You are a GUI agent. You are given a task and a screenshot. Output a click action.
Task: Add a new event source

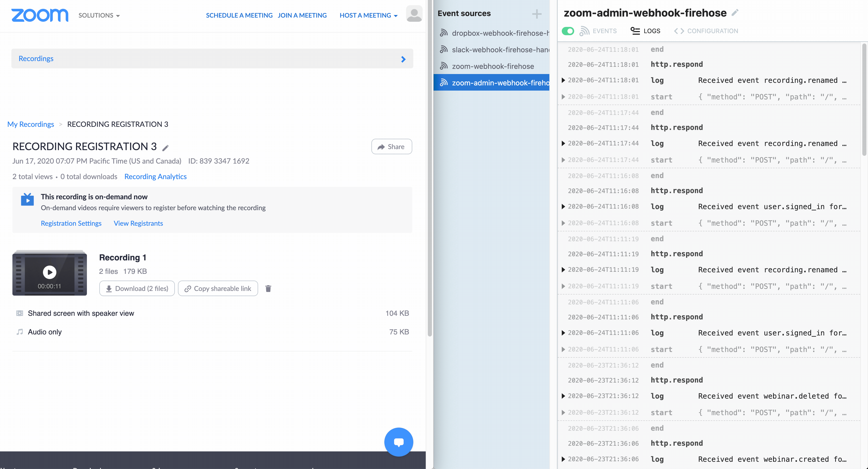[x=537, y=14]
